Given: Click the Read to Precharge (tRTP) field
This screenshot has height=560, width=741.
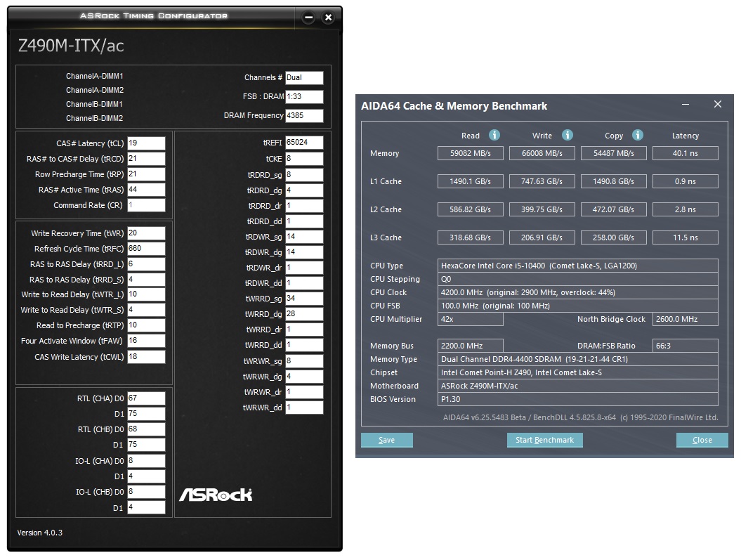Looking at the screenshot, I should (x=147, y=325).
